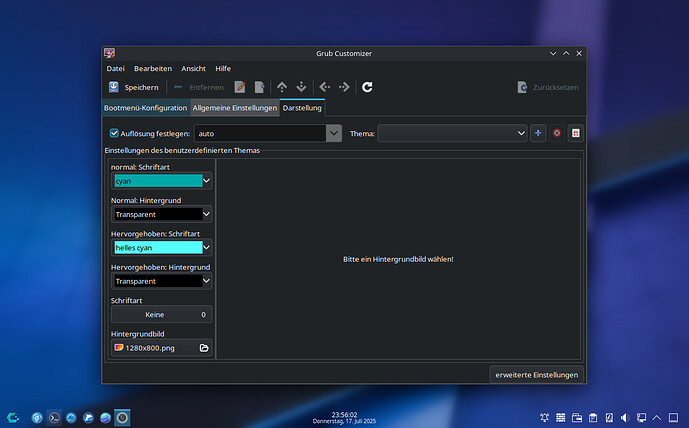Screen dimensions: 689x428
Task: Select the Darstellung tab
Action: point(302,108)
